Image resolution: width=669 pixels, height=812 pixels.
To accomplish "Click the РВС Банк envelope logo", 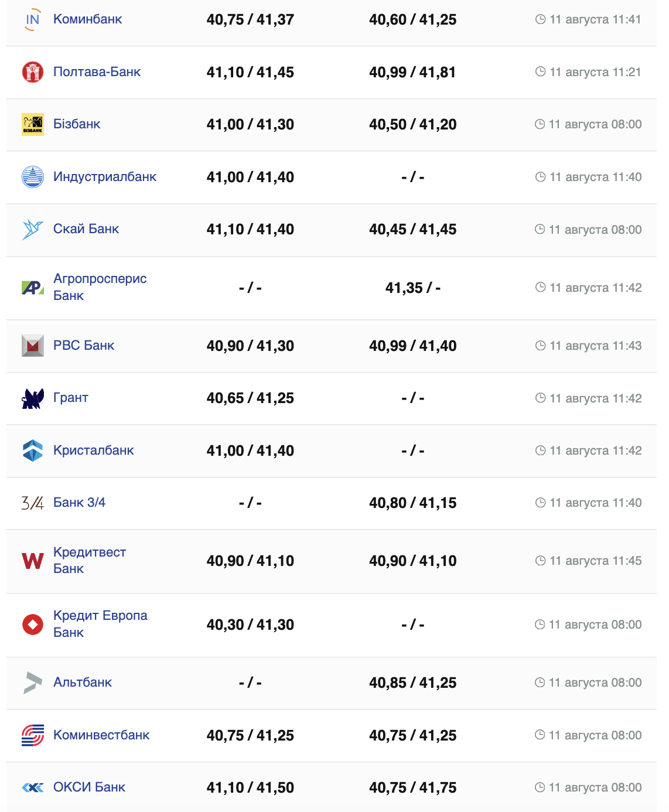I will 33,346.
